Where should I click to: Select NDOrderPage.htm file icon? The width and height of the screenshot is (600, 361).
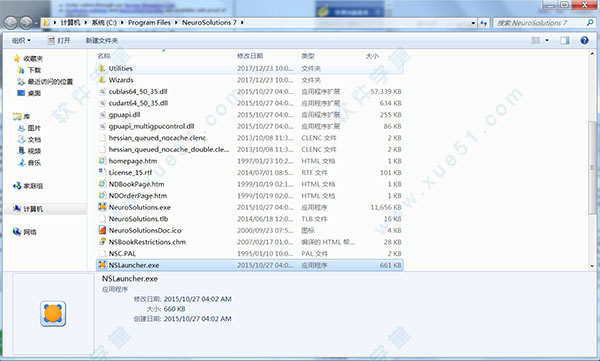102,196
